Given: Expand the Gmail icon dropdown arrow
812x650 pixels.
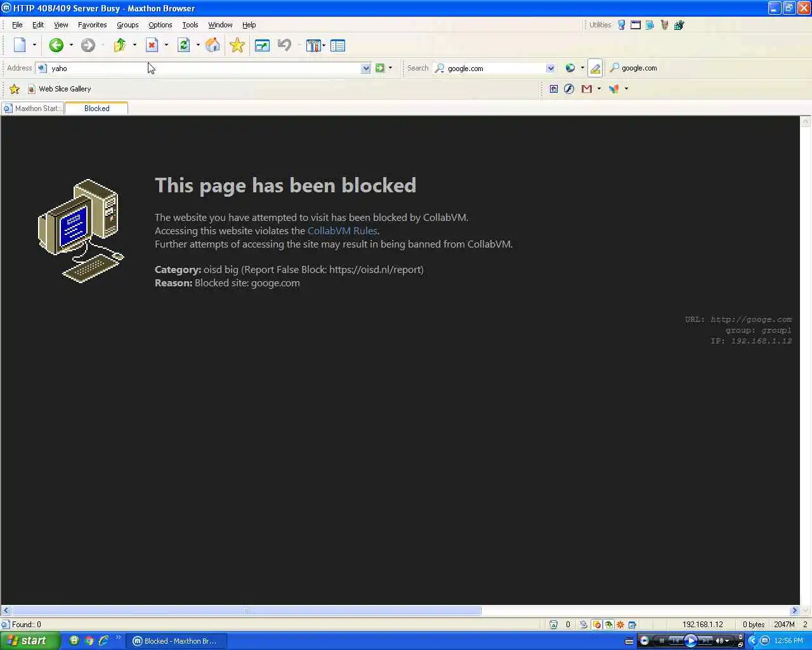Looking at the screenshot, I should click(599, 89).
